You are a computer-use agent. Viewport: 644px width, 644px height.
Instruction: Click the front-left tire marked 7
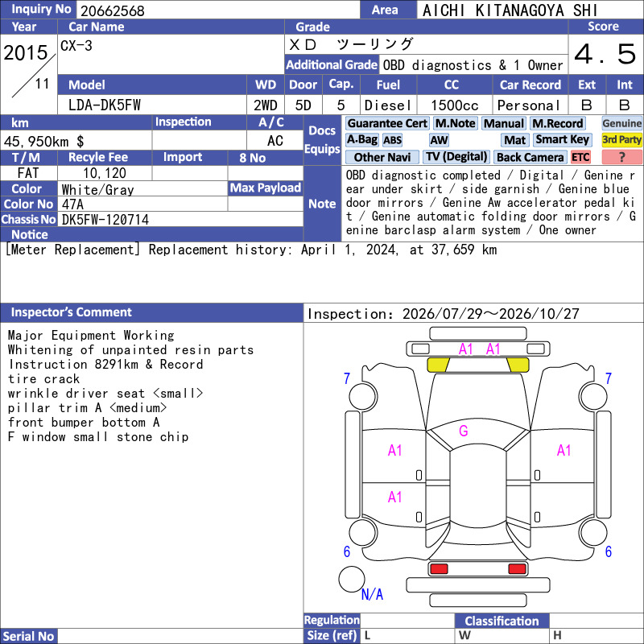pos(363,396)
